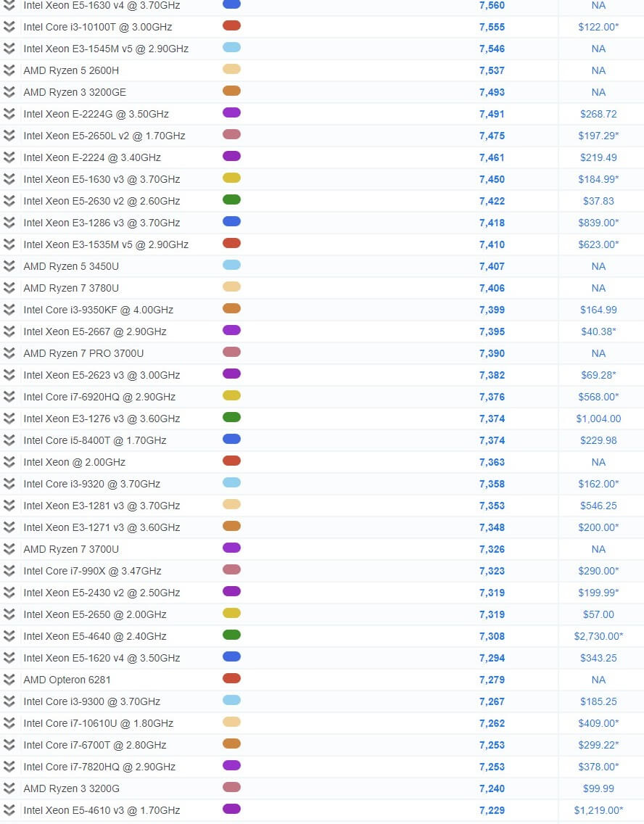Click the pink swatch for Ryzen 7 PRO 3700U

pyautogui.click(x=231, y=352)
